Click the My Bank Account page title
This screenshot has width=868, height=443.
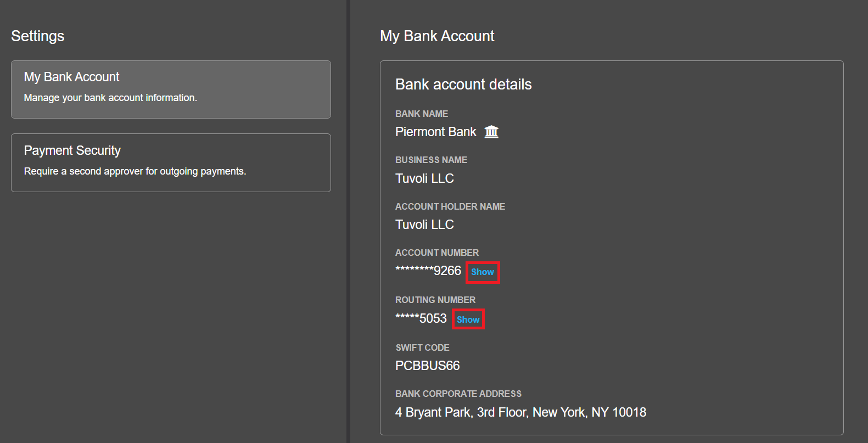click(x=437, y=36)
